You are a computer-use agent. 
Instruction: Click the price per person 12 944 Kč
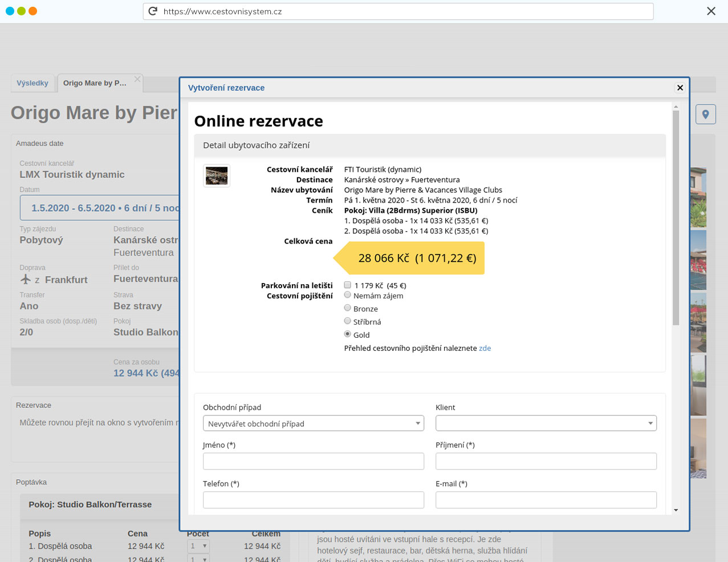[x=146, y=373]
